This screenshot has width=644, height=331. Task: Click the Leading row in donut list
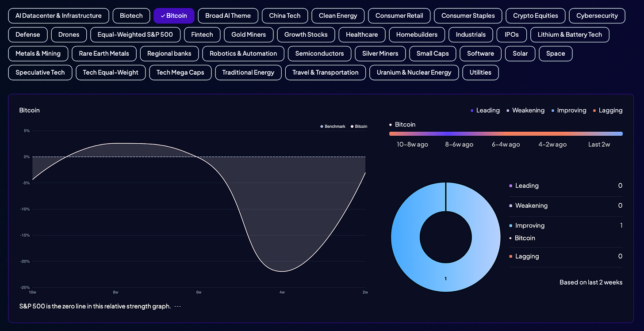pos(566,186)
